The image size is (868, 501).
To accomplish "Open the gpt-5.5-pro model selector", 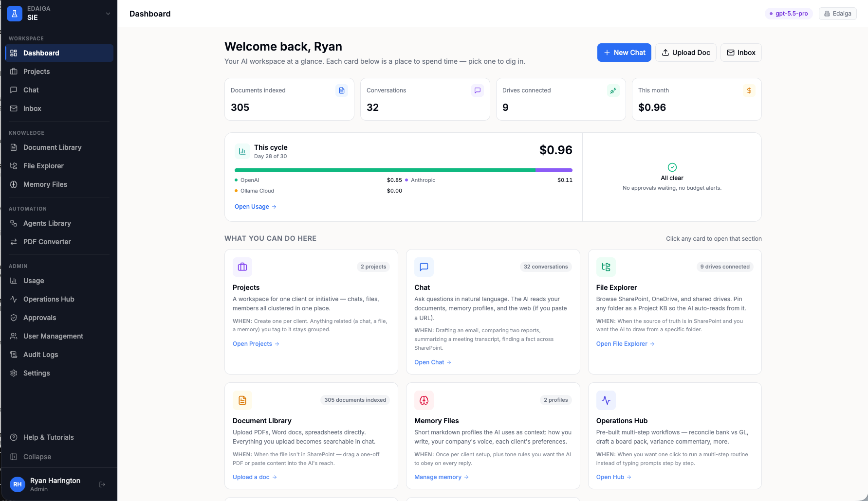I will click(788, 14).
